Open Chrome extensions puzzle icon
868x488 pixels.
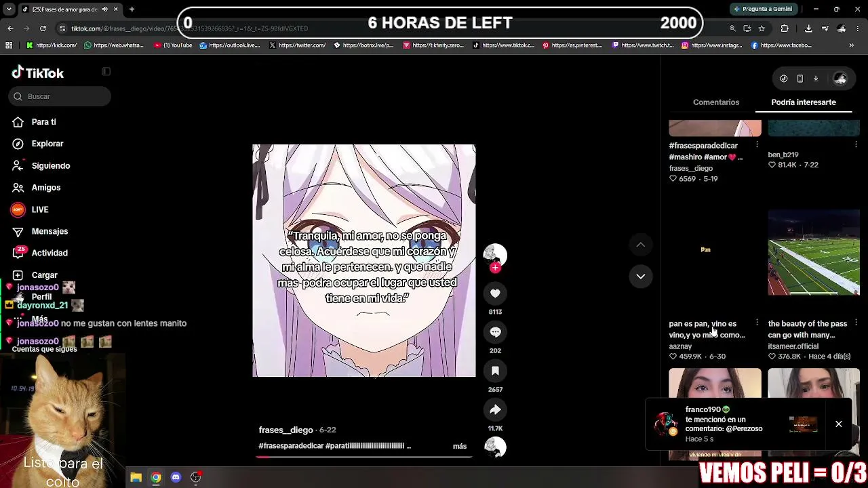coord(785,28)
